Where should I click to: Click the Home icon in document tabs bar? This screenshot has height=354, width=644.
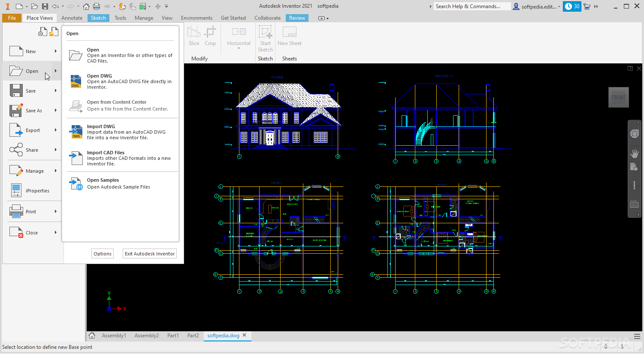tap(92, 336)
